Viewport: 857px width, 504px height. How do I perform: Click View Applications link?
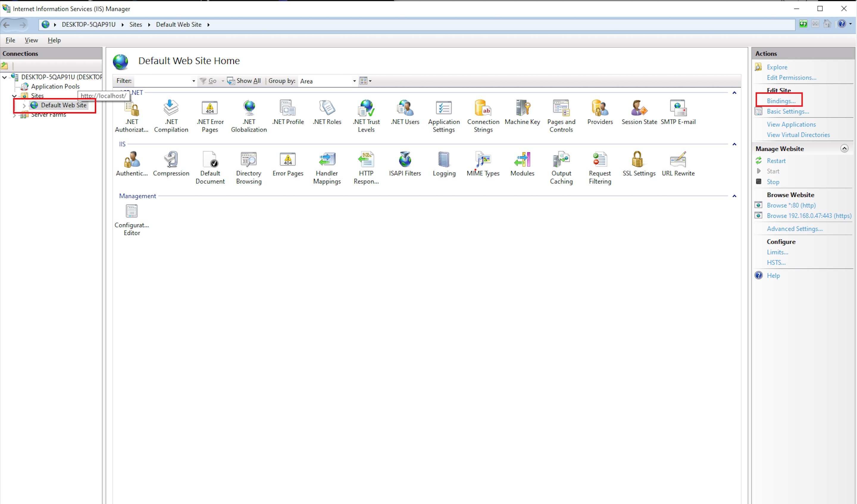pos(791,124)
